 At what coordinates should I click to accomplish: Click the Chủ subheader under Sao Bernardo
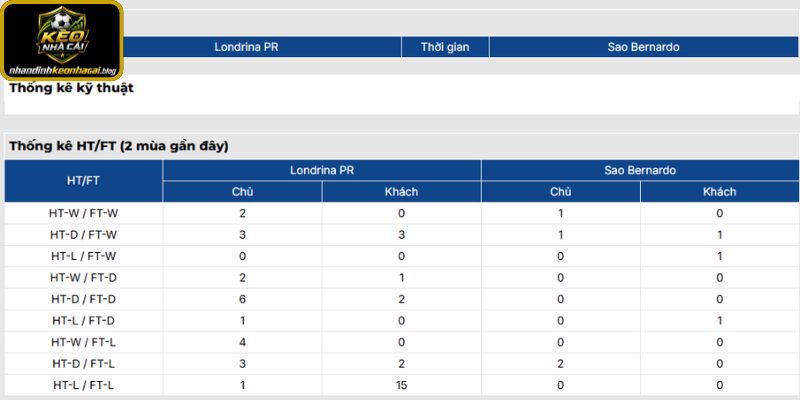[x=561, y=192]
